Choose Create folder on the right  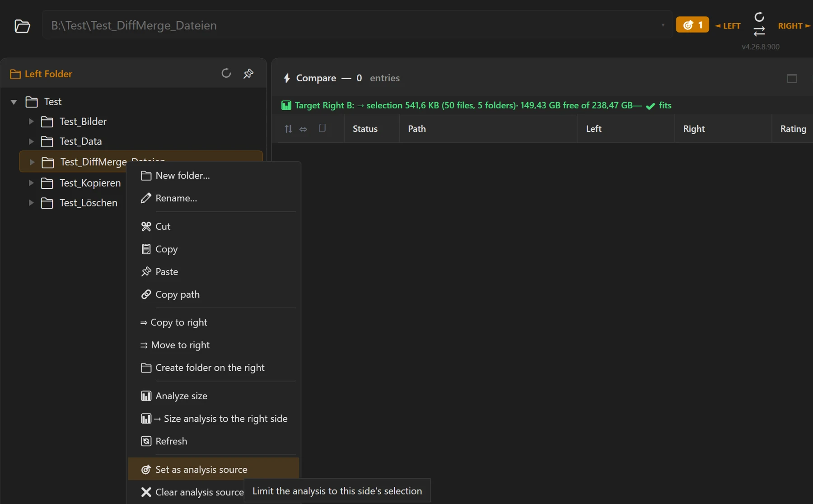point(213,368)
